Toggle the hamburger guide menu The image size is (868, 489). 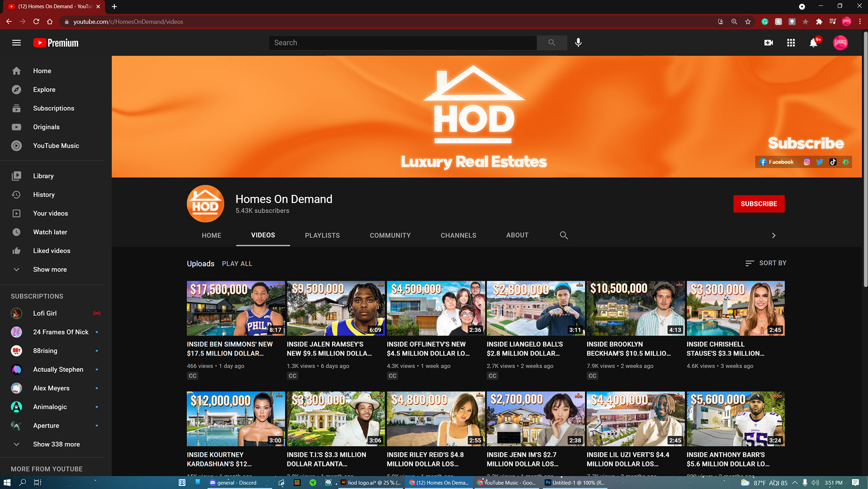point(16,43)
